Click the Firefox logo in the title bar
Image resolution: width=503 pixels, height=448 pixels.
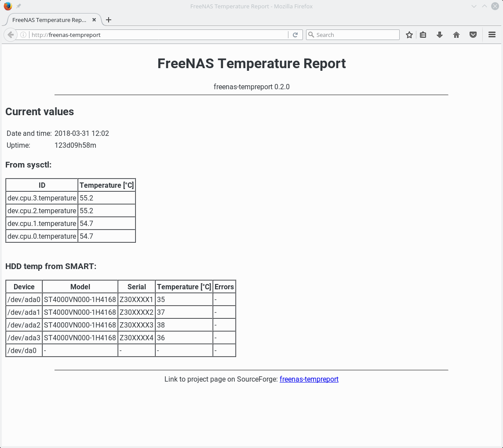point(8,6)
